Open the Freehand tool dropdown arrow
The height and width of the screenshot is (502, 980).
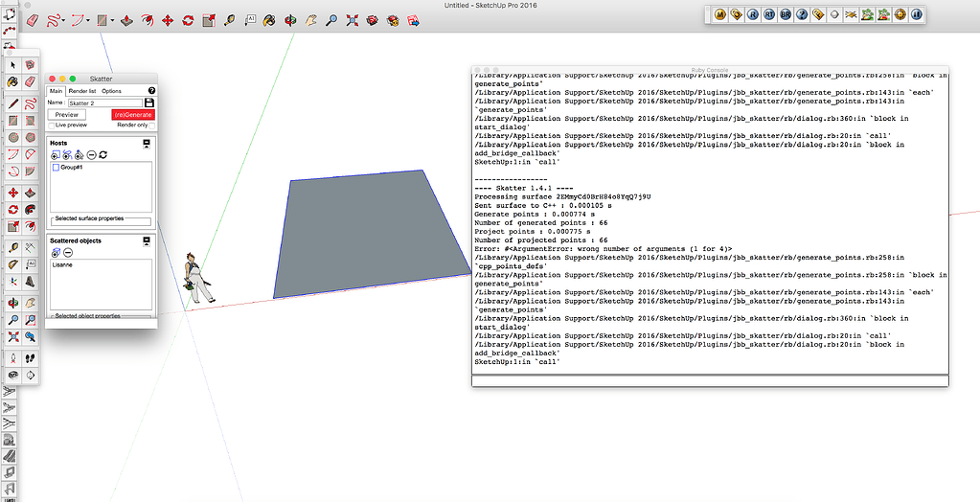[64, 21]
